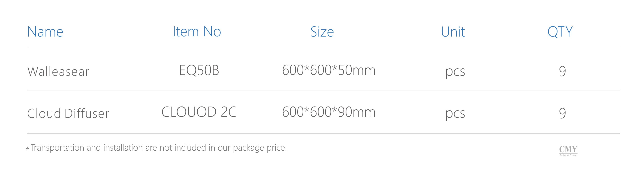Click the CMY Audio & Visual logo
This screenshot has height=174, width=644.
coord(568,151)
